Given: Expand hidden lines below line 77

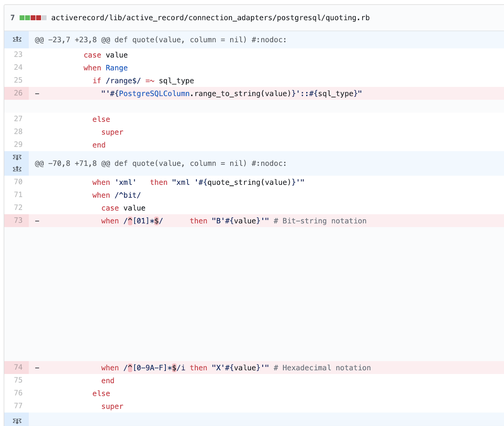Looking at the screenshot, I should [x=17, y=421].
